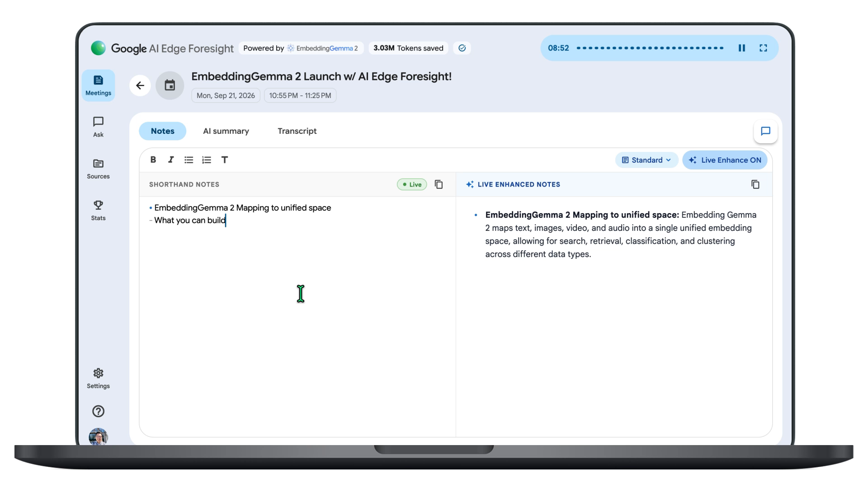Click the Powered by EmbeddingGemma 2 badge
The width and height of the screenshot is (868, 488).
pyautogui.click(x=301, y=48)
